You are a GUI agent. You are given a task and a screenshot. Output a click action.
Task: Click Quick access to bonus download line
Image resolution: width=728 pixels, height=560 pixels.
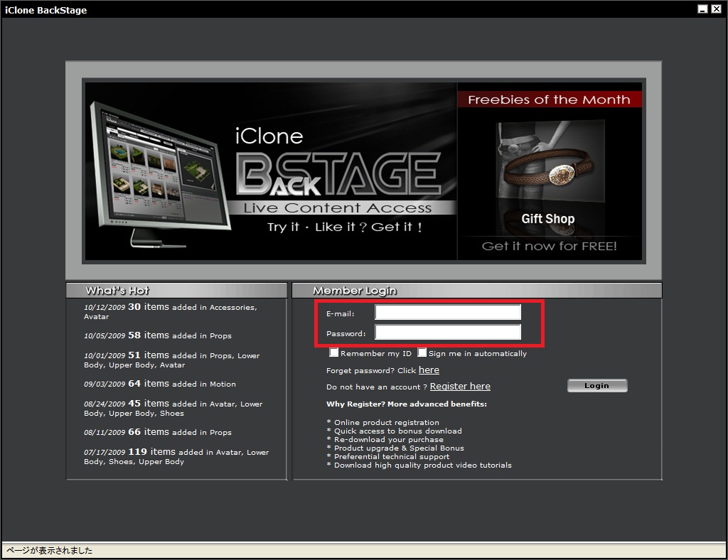click(394, 431)
